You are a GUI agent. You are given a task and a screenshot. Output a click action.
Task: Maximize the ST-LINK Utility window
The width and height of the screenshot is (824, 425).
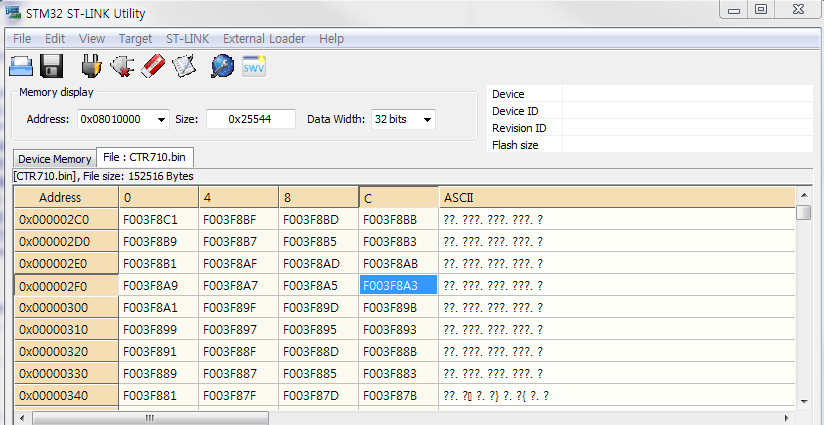point(760,9)
